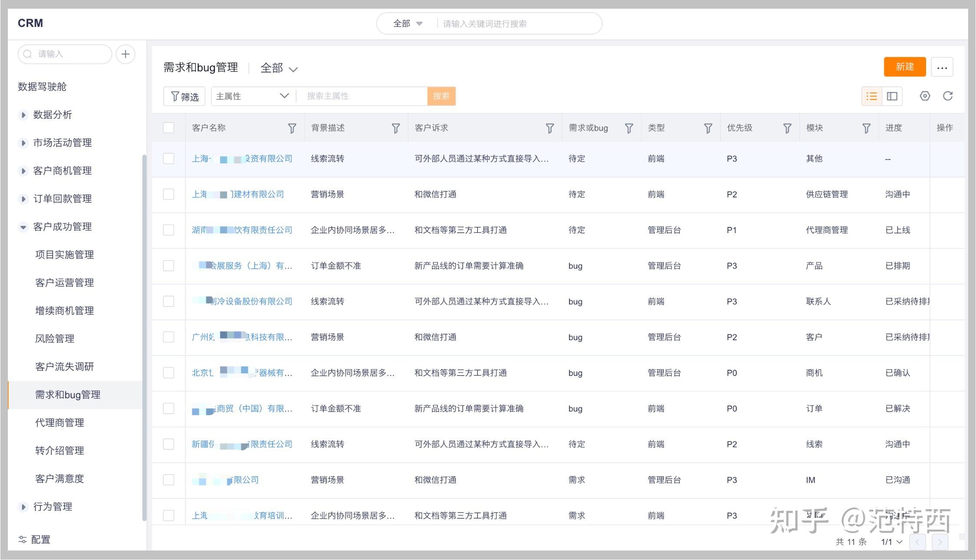Expand 数据分析 tree node

click(x=23, y=115)
